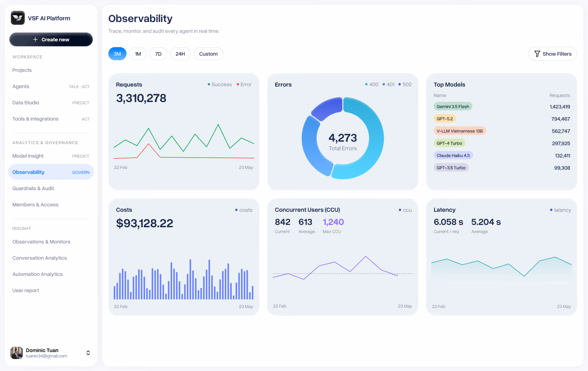This screenshot has width=588, height=371.
Task: Open Tools & Integrations
Action: click(51, 119)
